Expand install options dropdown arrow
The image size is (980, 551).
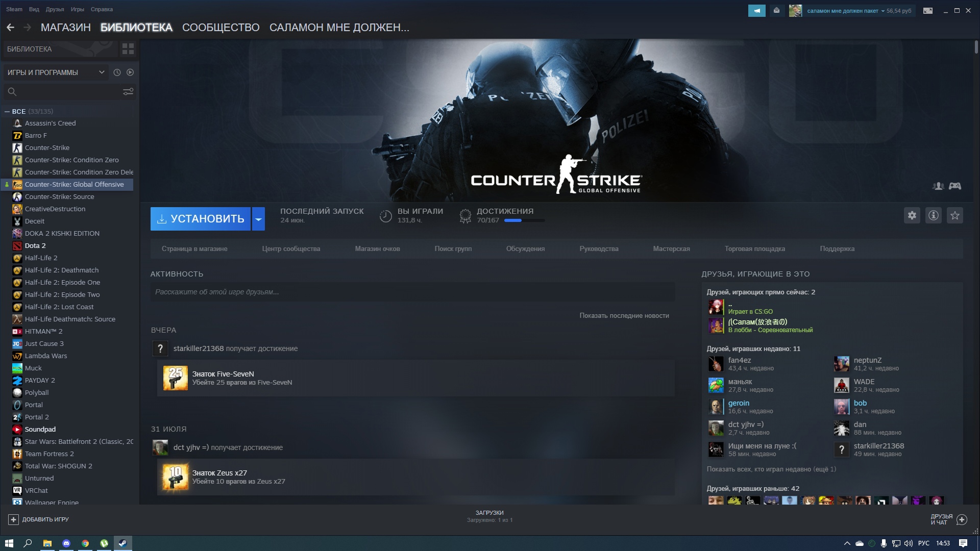coord(258,219)
